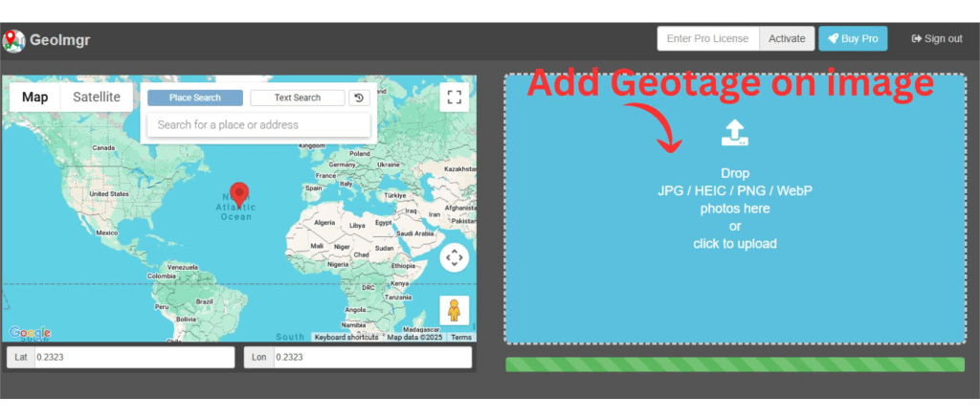Click the 'Angola' map label
The width and height of the screenshot is (980, 419).
355,310
